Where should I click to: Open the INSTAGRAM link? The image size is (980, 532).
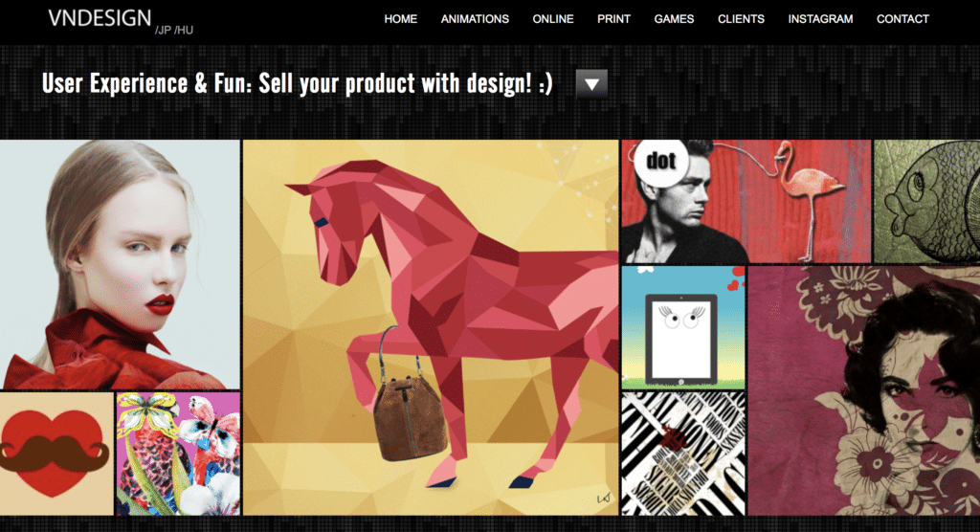coord(820,19)
